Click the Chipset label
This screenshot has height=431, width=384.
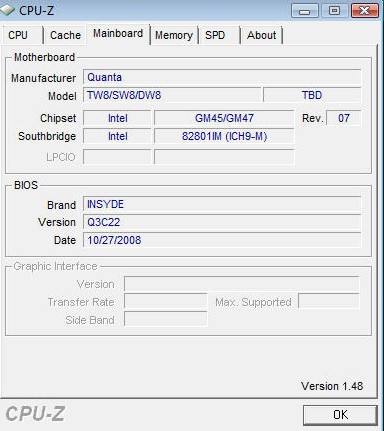pyautogui.click(x=58, y=118)
